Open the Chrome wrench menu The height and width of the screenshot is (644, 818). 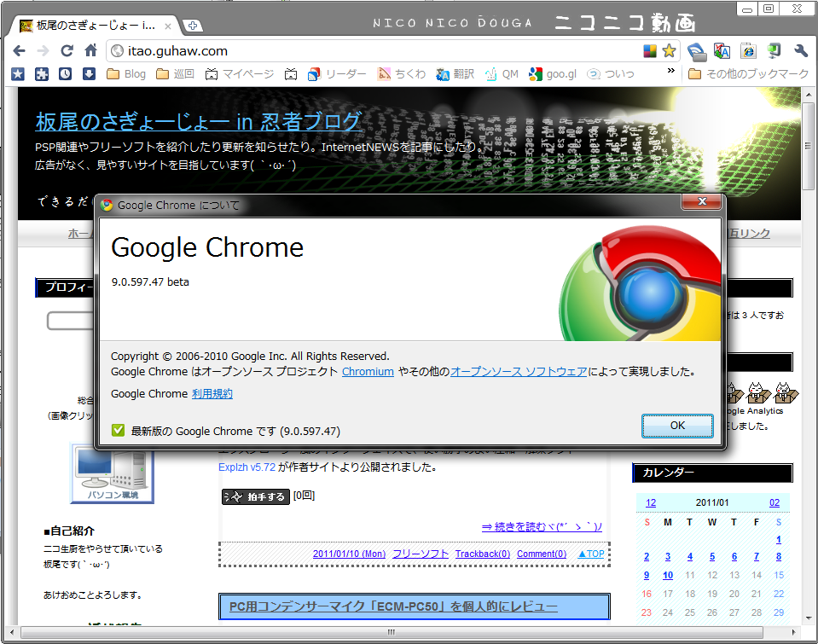(x=801, y=51)
